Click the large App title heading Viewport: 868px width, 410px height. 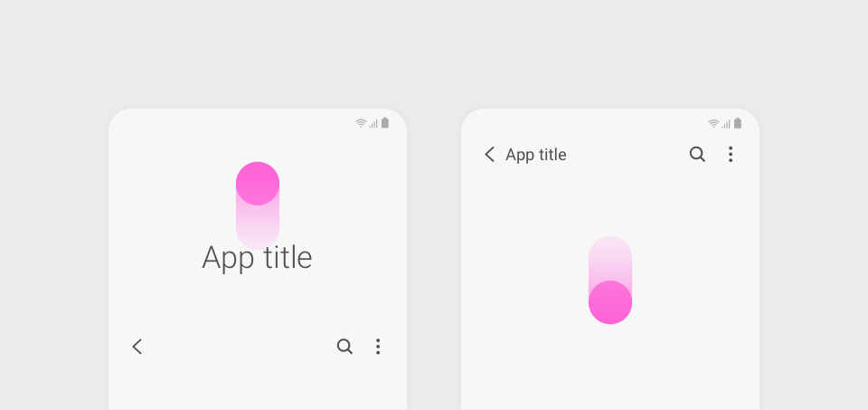click(x=258, y=258)
